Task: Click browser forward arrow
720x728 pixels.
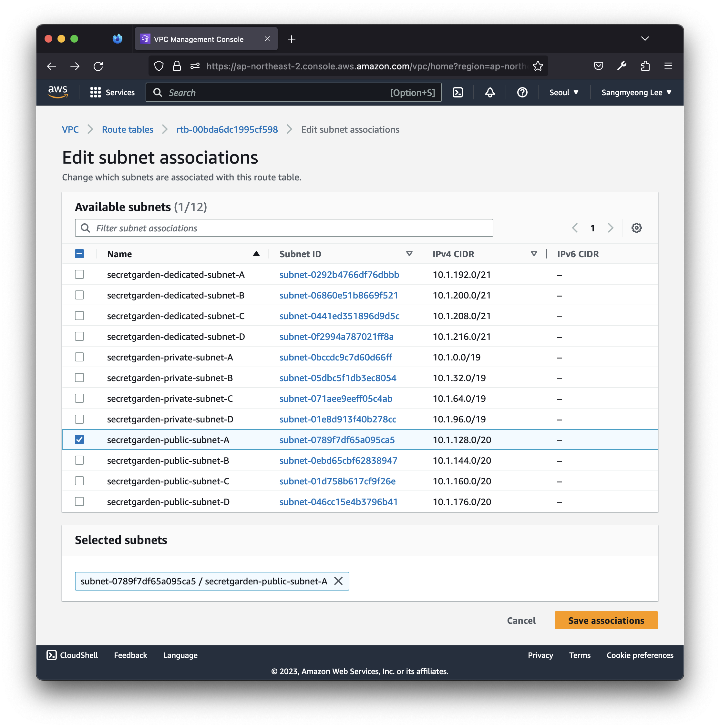Action: 75,66
